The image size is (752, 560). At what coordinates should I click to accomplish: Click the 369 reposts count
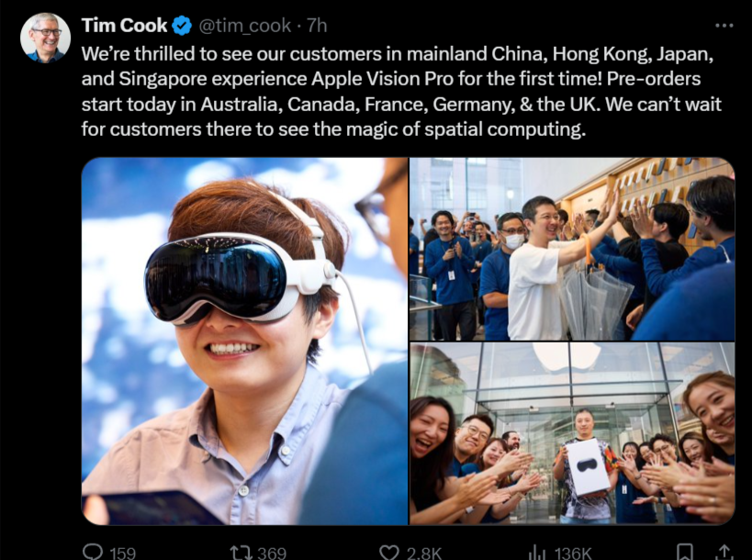click(x=272, y=554)
